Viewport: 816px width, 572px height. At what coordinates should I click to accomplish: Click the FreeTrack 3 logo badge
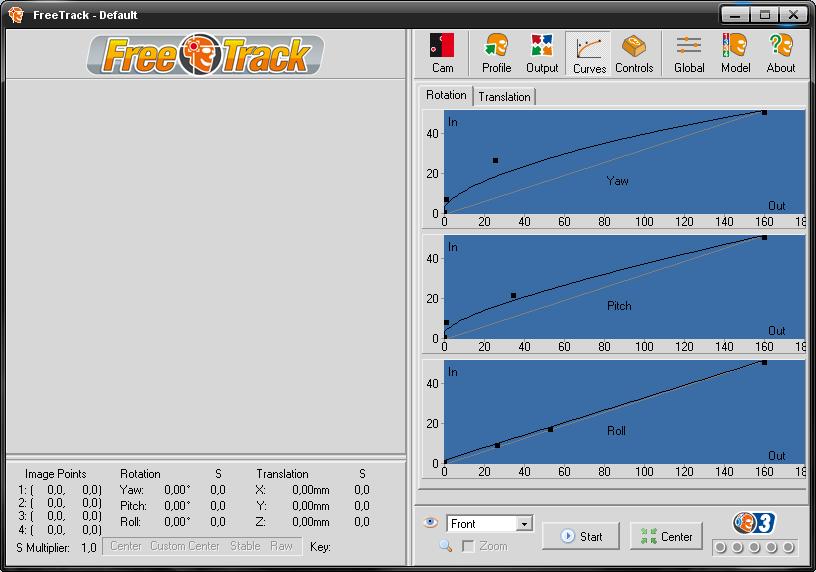point(754,523)
